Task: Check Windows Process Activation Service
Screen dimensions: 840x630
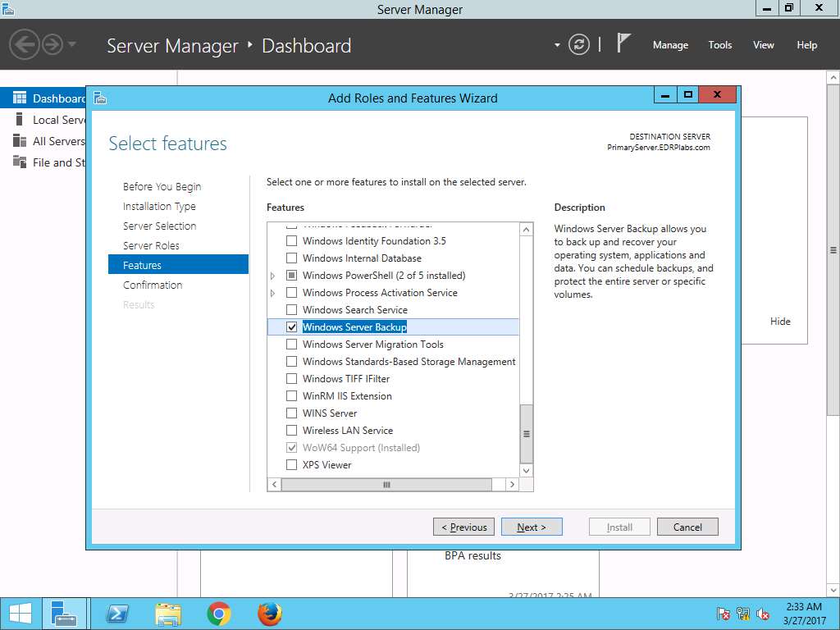Action: tap(291, 293)
